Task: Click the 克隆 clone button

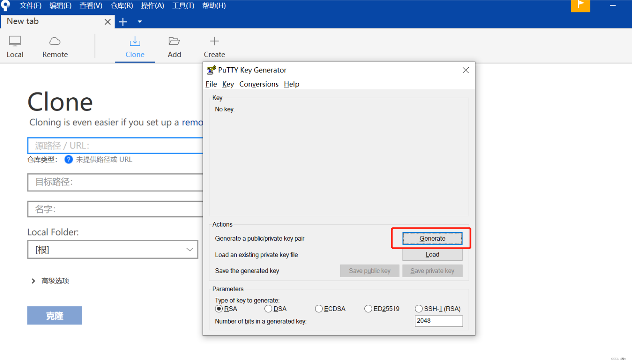Action: click(54, 316)
